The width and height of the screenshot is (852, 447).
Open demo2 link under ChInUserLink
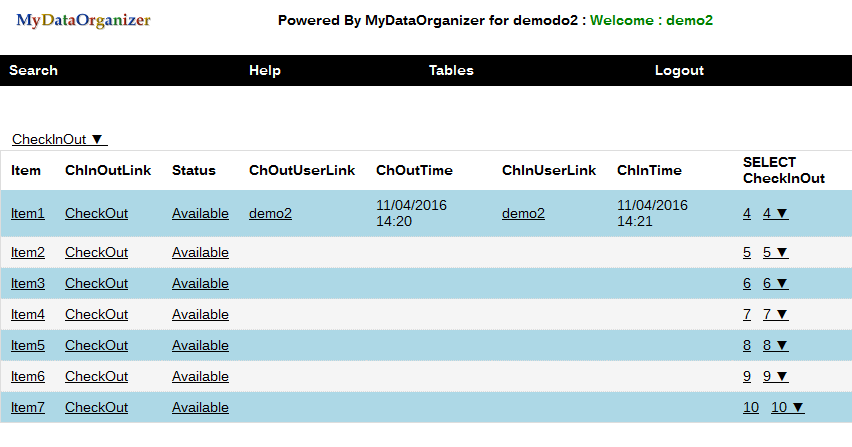point(523,213)
